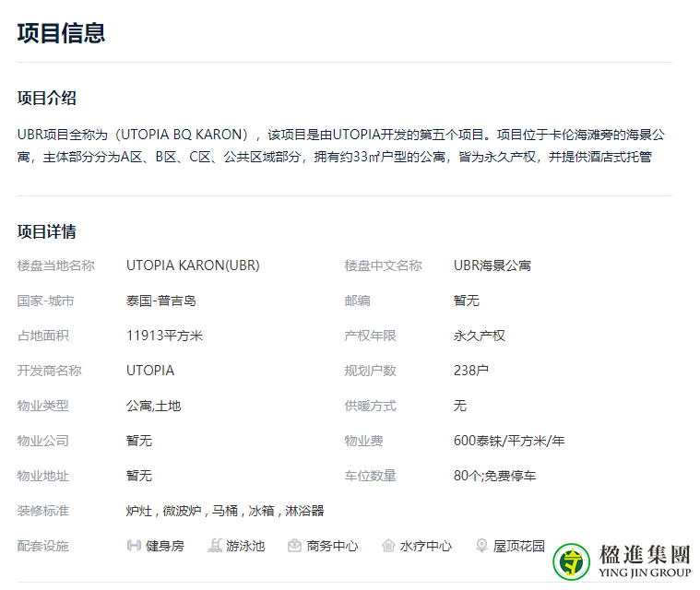Click the rooftop garden (屋顶花园) icon
The width and height of the screenshot is (700, 590).
[x=481, y=546]
